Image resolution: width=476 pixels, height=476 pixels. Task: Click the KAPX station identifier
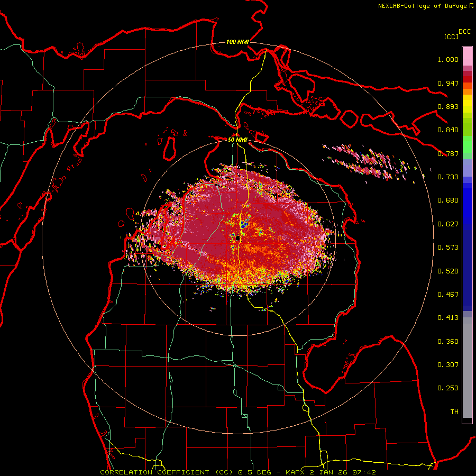296,472
